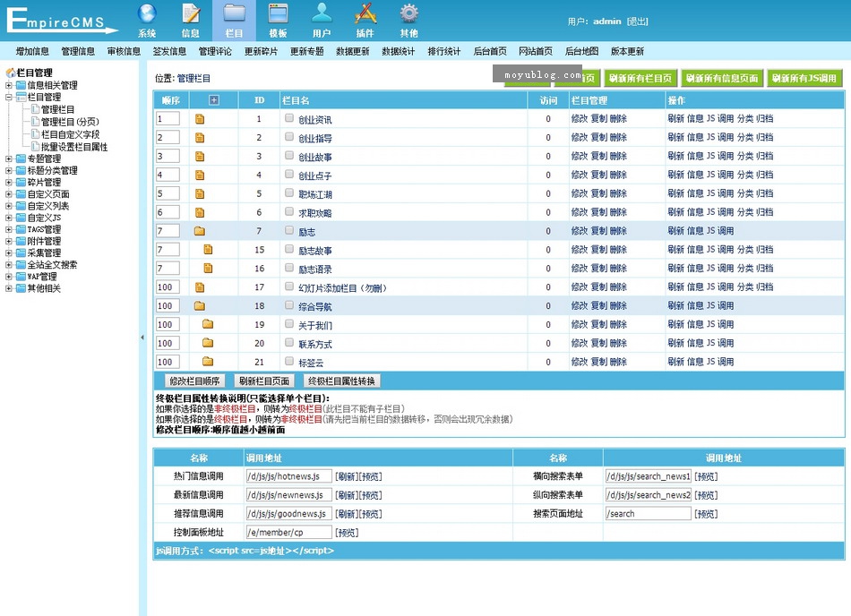Click the /search address field
The width and height of the screenshot is (851, 616).
[648, 514]
